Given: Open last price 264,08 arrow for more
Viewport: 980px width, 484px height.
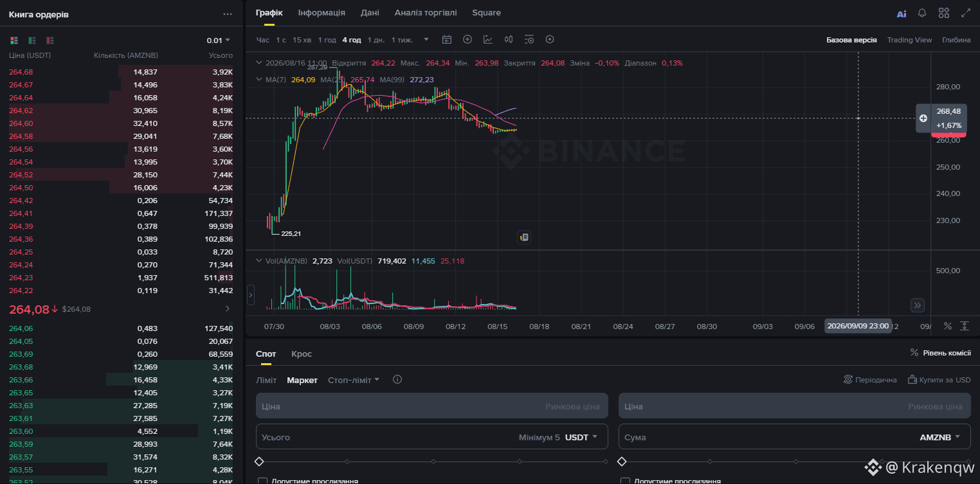Looking at the screenshot, I should [x=228, y=309].
